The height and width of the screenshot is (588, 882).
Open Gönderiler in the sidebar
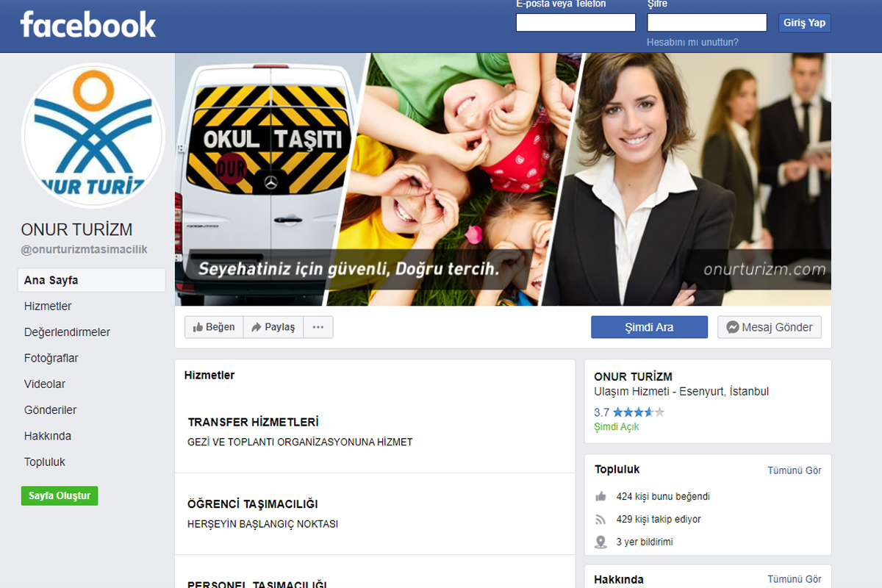click(x=51, y=410)
